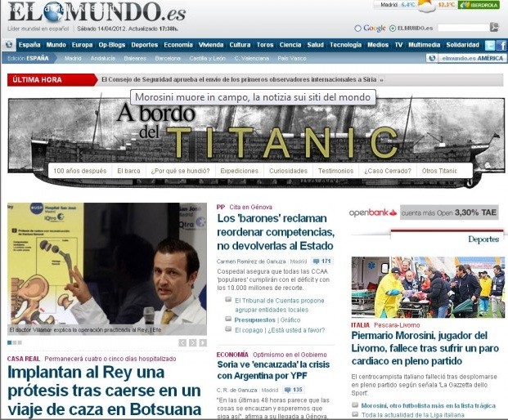The height and width of the screenshot is (420, 508).
Task: Click the 'CASA REAL' category label
Action: (x=24, y=359)
